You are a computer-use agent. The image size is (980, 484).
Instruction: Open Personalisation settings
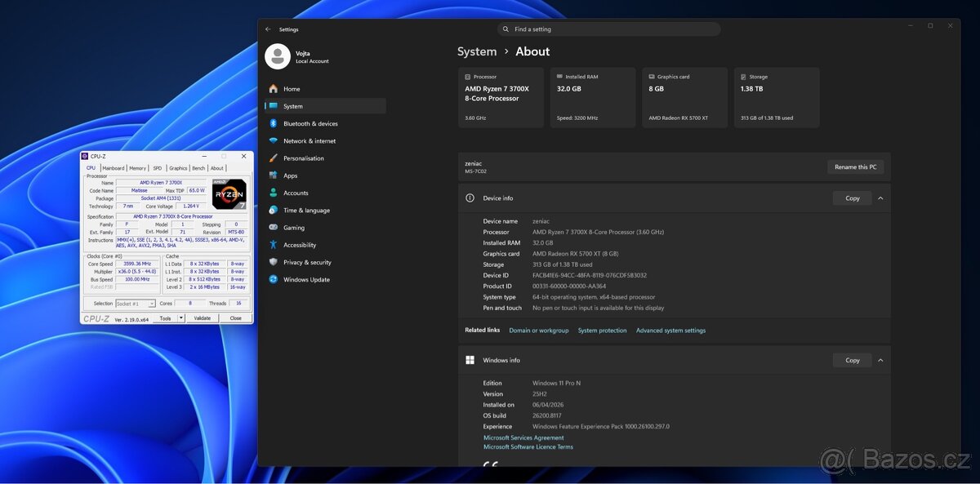point(325,158)
